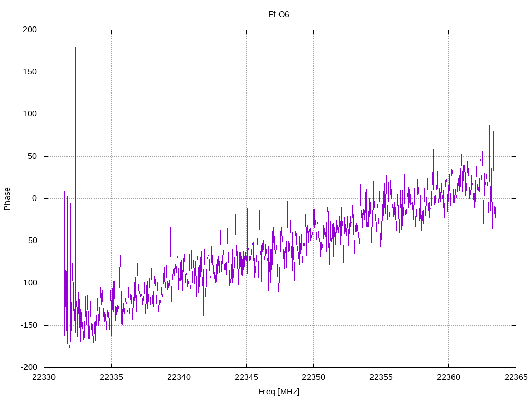Click the y-axis tick label 100
Viewport: 532px width, 399px height.
click(x=30, y=114)
